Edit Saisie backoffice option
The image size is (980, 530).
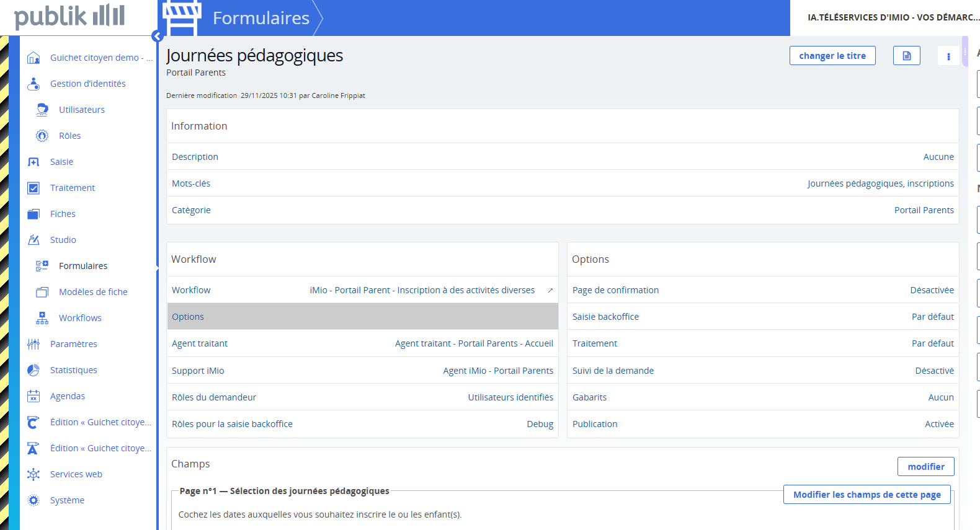click(x=763, y=317)
